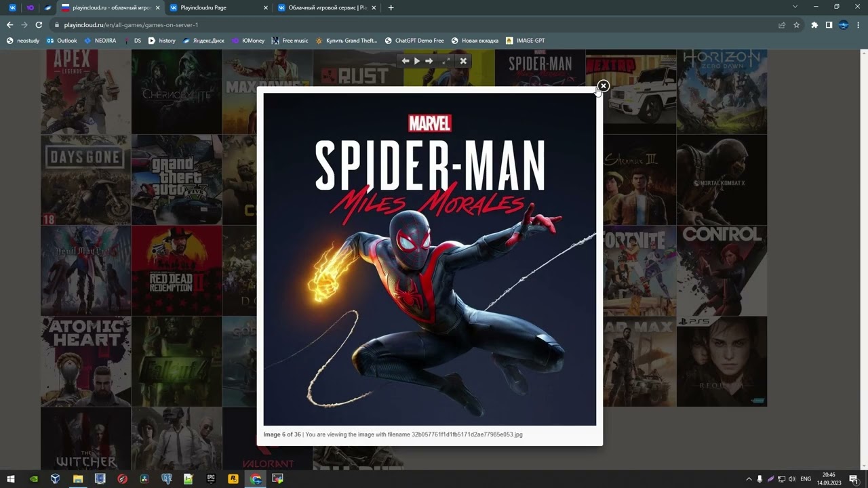Viewport: 868px width, 488px height.
Task: Switch to the first pinned VK tab
Action: (12, 7)
